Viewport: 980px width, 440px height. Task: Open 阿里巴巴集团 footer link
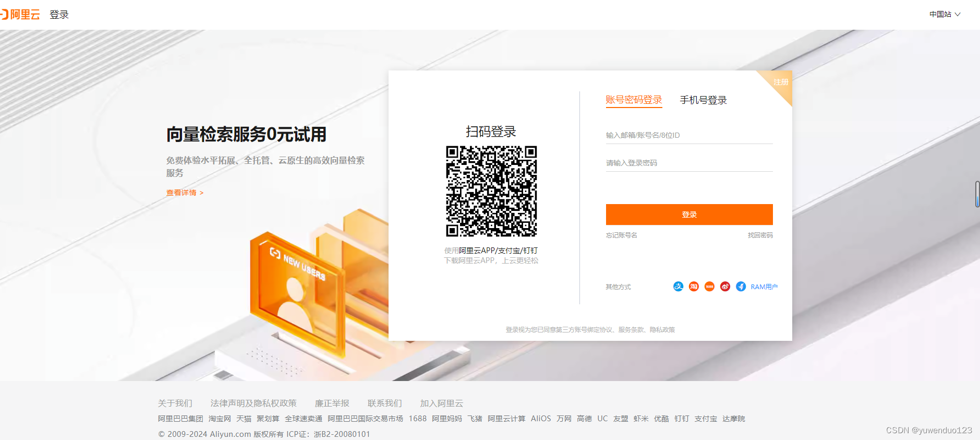point(180,419)
